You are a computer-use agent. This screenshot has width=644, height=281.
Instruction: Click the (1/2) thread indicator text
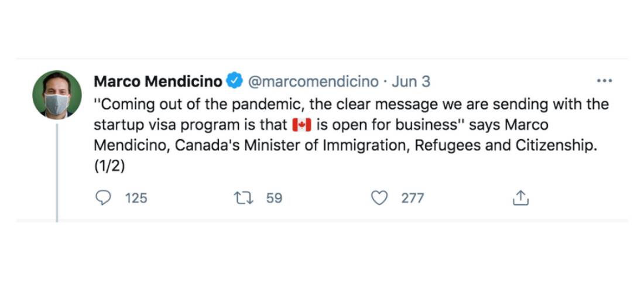110,166
